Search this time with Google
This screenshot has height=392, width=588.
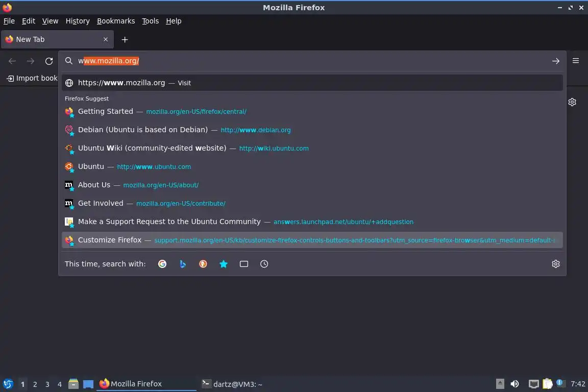click(162, 264)
